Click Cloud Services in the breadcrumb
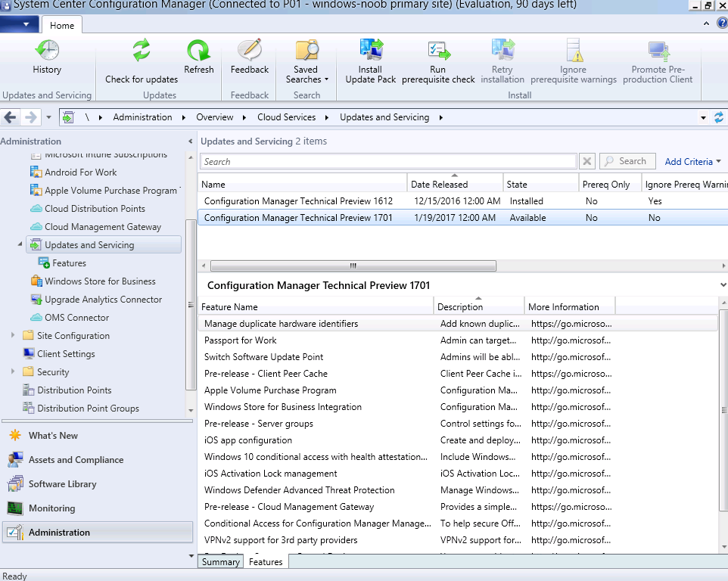Screen dimensions: 728x581 287,117
